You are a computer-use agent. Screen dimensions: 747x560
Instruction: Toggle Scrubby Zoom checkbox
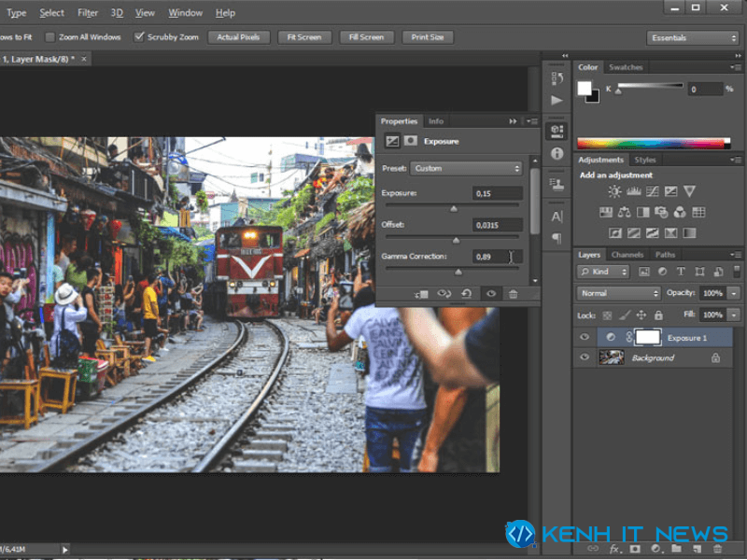pos(138,37)
